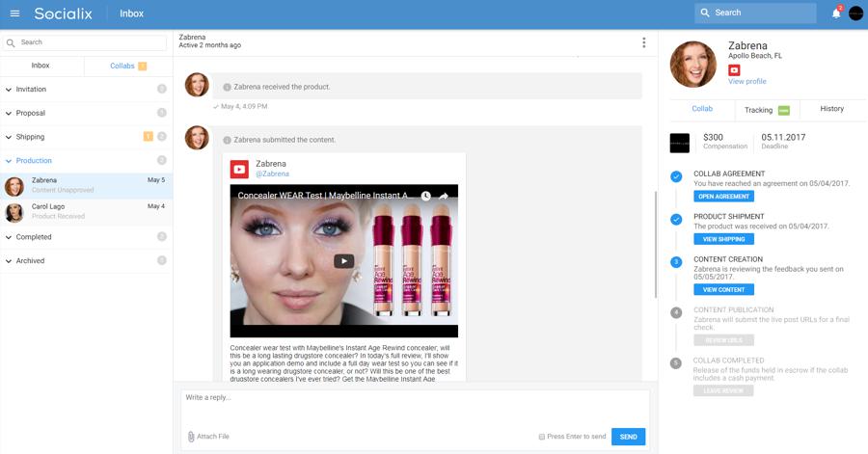Viewport: 868px width, 454px height.
Task: Click the VIEW SHIPPING button
Action: tap(723, 239)
